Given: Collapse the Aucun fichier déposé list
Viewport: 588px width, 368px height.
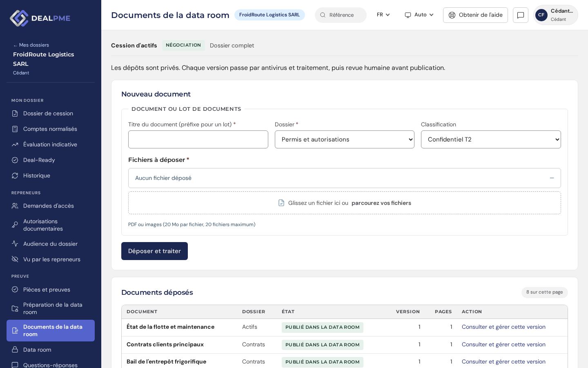Looking at the screenshot, I should point(552,178).
